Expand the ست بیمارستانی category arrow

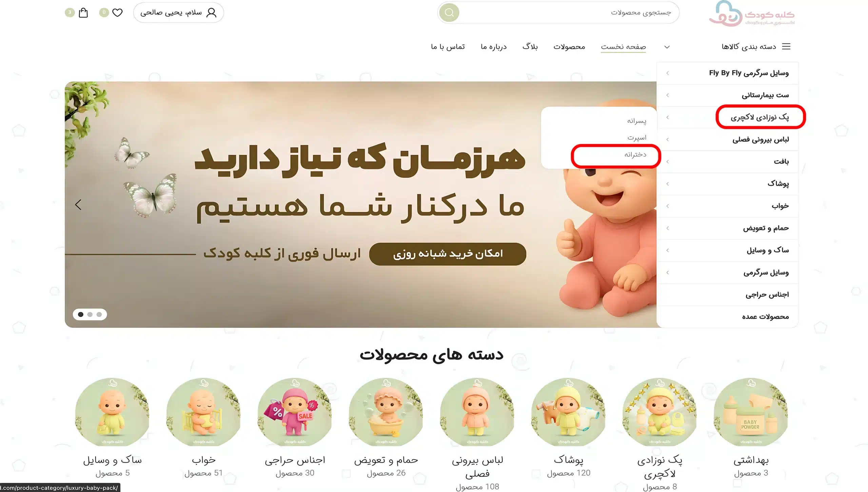[x=667, y=95]
